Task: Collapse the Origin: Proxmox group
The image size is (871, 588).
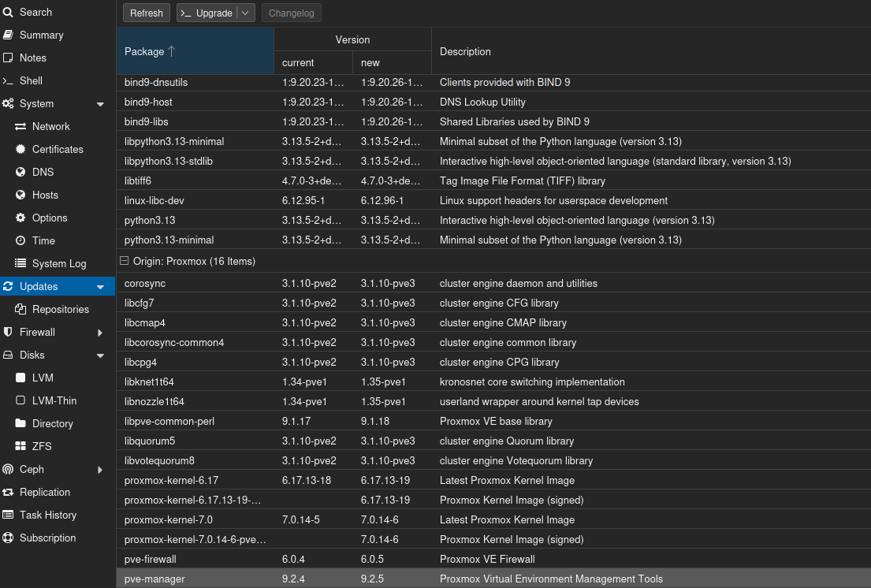Action: (x=125, y=260)
